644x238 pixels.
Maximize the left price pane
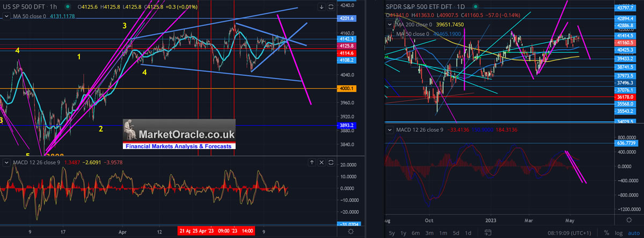pyautogui.click(x=331, y=8)
